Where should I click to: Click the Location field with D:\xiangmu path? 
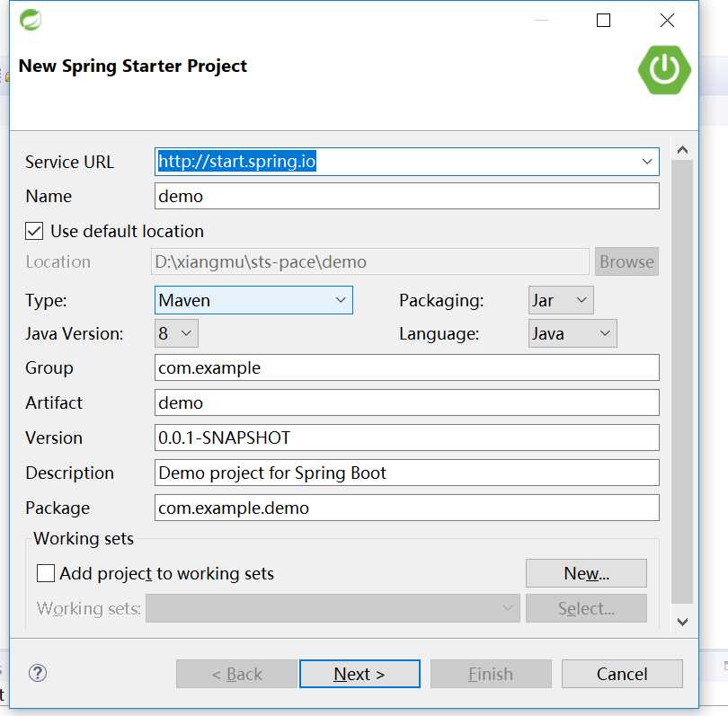[370, 261]
